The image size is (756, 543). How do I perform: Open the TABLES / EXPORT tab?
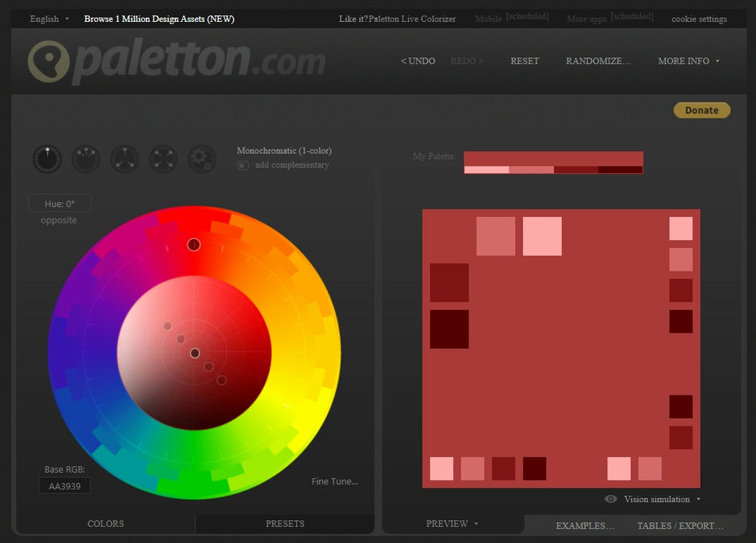(680, 526)
